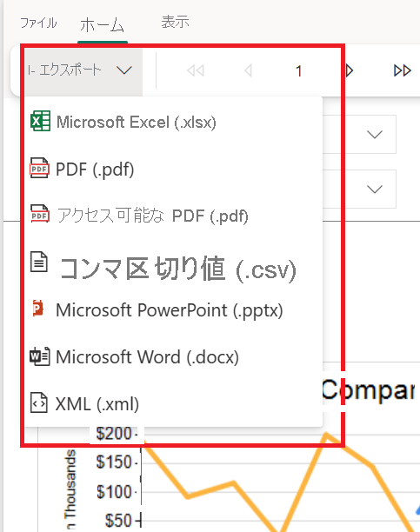Go to first page button
This screenshot has width=420, height=532.
[196, 71]
